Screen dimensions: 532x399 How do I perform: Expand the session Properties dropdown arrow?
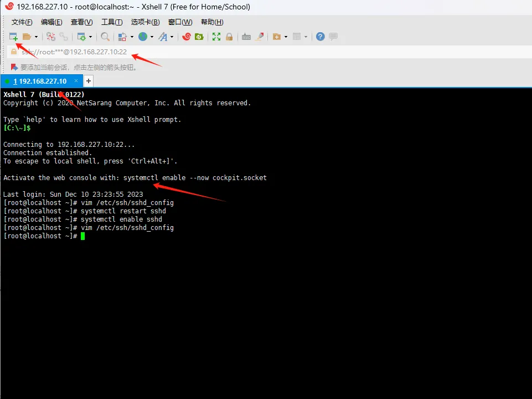[90, 37]
